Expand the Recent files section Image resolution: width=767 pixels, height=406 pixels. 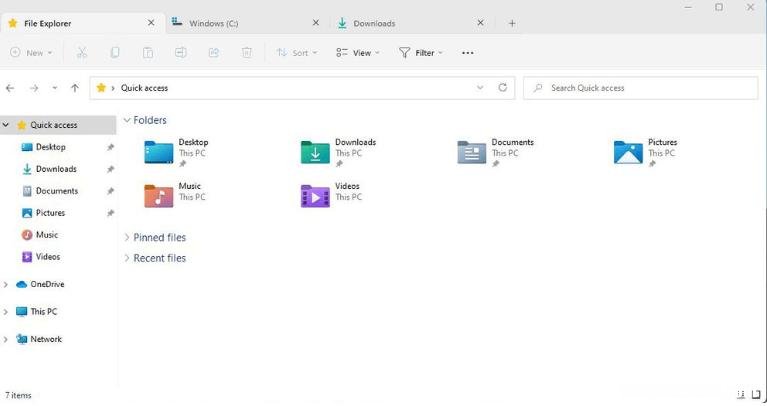tap(127, 258)
